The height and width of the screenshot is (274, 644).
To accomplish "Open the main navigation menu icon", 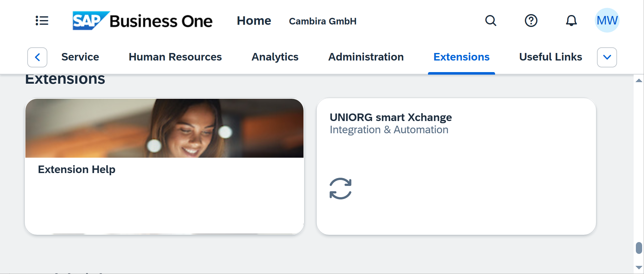I will pos(42,21).
